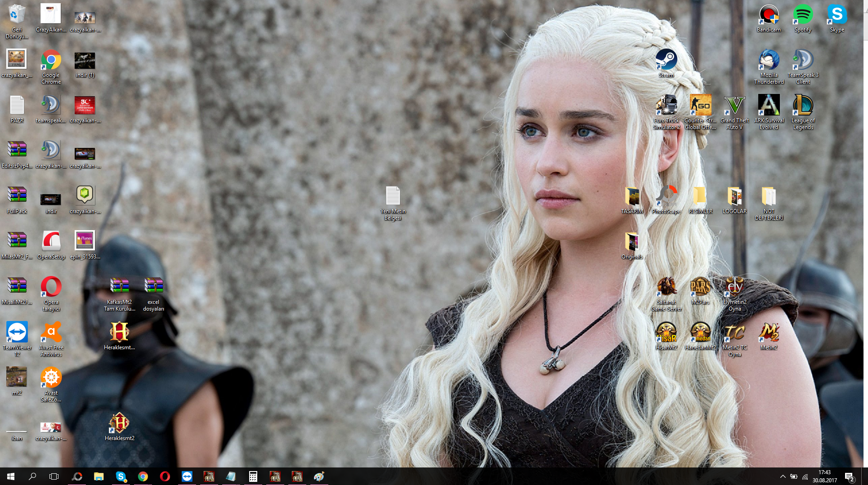Open TeamSpeak 3 Client shortcut
868x485 pixels.
[803, 67]
